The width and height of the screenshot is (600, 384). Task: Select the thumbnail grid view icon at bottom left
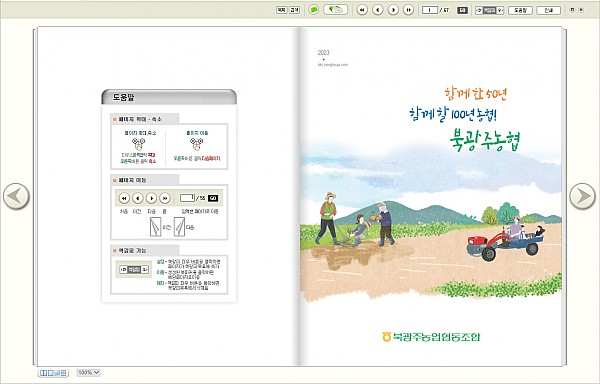click(64, 373)
